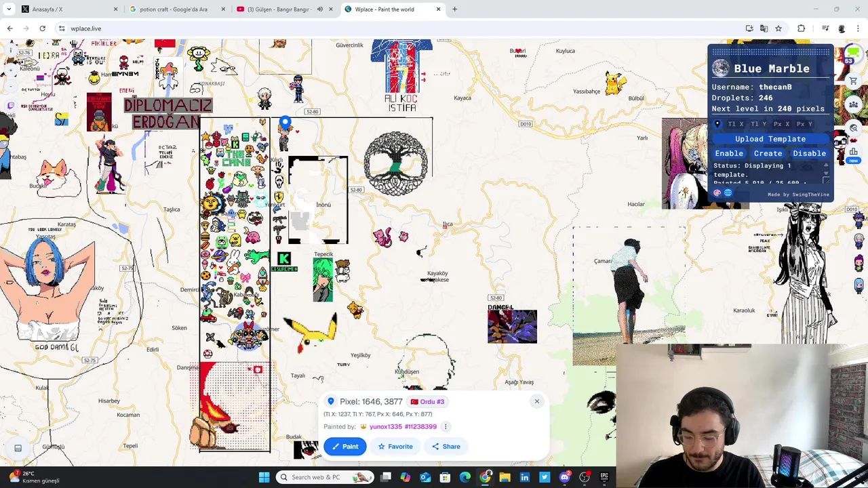The height and width of the screenshot is (488, 868).
Task: Reload the wplace.live page
Action: point(42,28)
